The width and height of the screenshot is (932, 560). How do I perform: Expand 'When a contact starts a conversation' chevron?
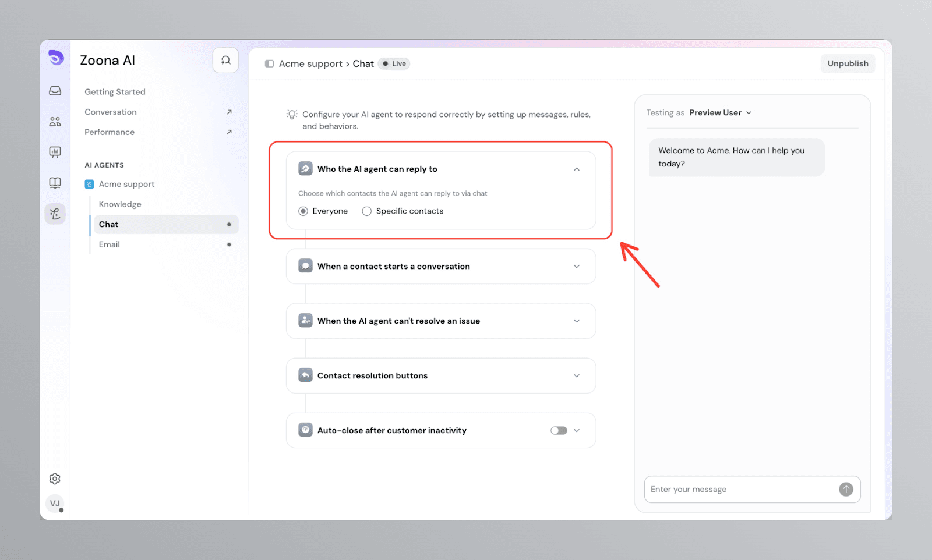pyautogui.click(x=577, y=267)
